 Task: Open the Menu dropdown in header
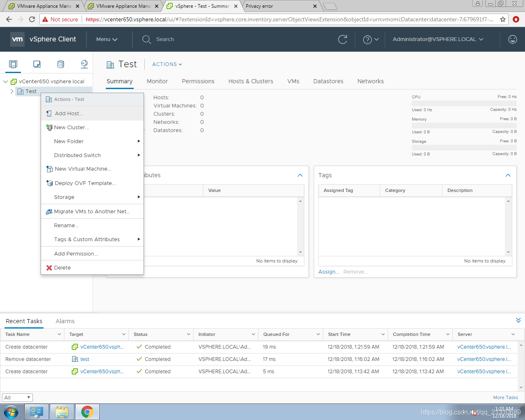107,39
